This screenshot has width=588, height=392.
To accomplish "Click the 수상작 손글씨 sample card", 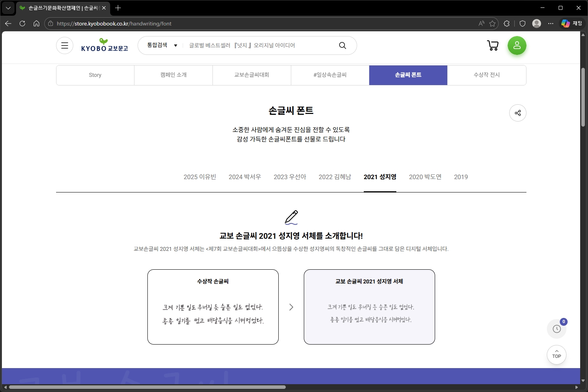I will click(x=213, y=307).
